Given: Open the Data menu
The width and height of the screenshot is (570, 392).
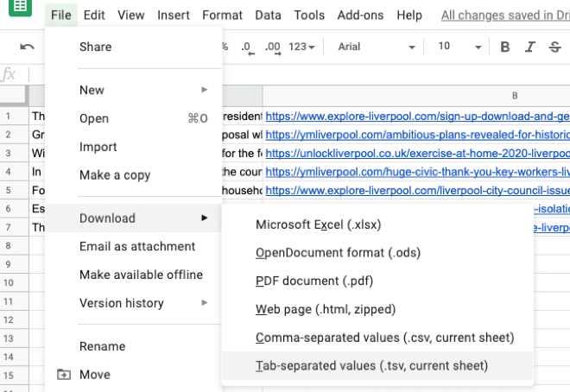Looking at the screenshot, I should click(x=268, y=16).
